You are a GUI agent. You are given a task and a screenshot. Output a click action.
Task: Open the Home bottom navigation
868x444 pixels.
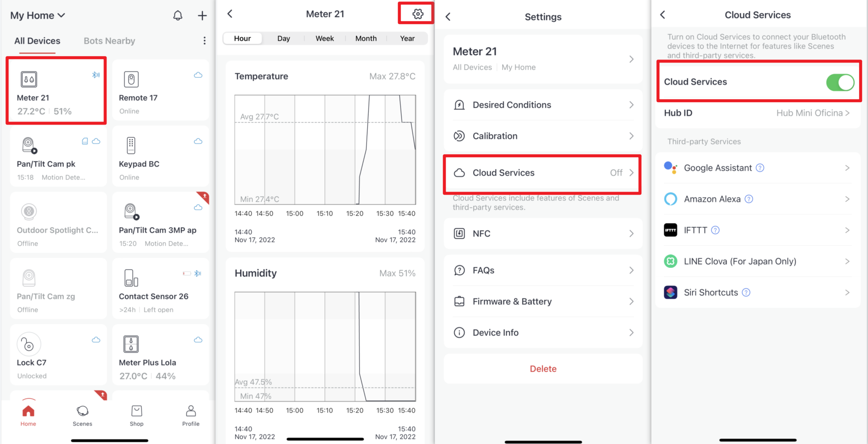[x=29, y=415]
